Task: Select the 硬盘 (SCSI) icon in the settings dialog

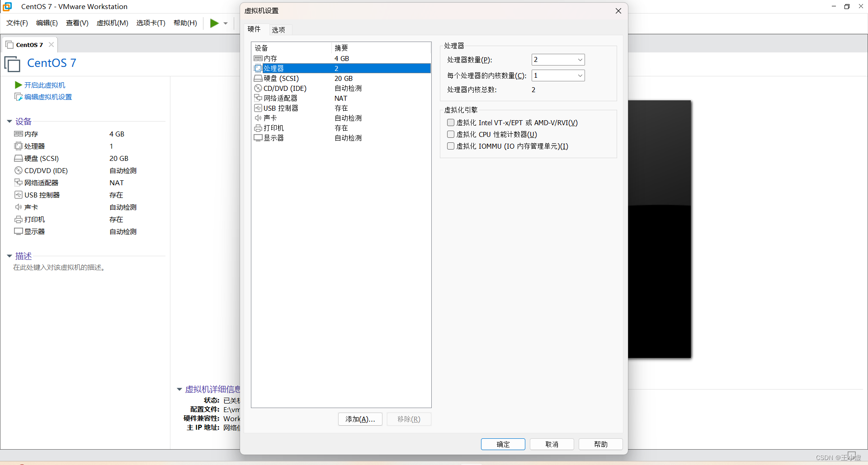Action: click(x=258, y=78)
